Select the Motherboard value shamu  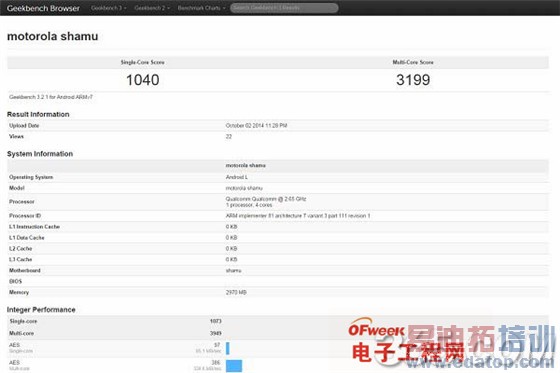pyautogui.click(x=233, y=270)
